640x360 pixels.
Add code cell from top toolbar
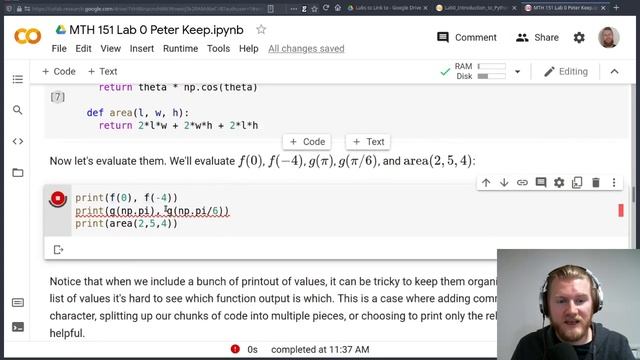[x=59, y=71]
